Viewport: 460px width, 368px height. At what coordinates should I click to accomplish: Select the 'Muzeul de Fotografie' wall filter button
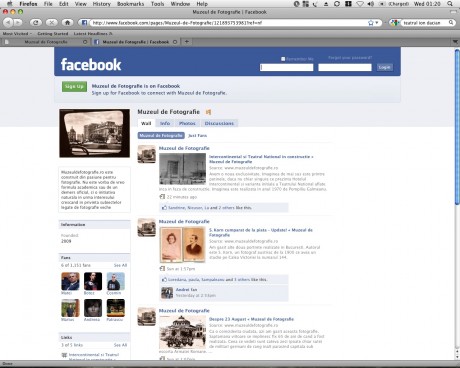click(x=161, y=135)
